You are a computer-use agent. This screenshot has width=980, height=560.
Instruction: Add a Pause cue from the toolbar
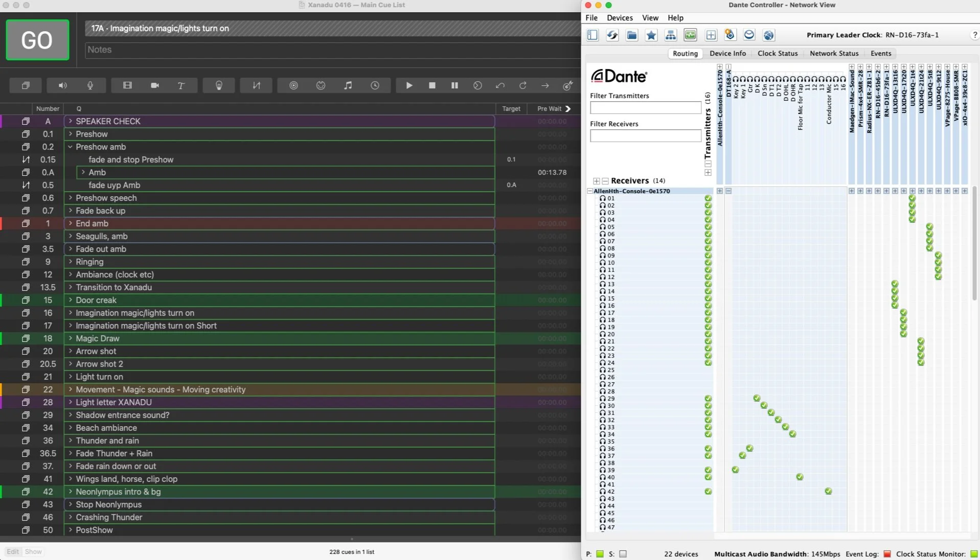(x=454, y=85)
